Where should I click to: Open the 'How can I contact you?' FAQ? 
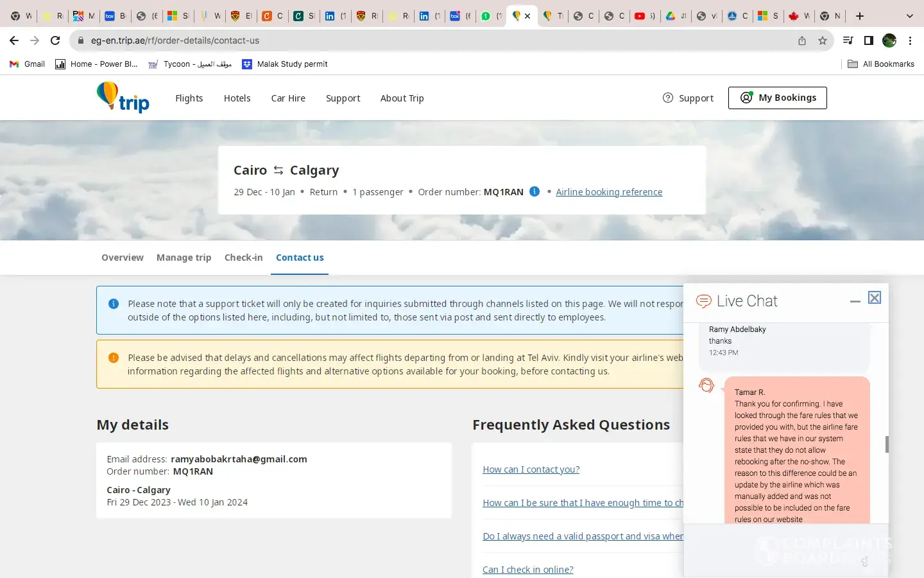(531, 469)
